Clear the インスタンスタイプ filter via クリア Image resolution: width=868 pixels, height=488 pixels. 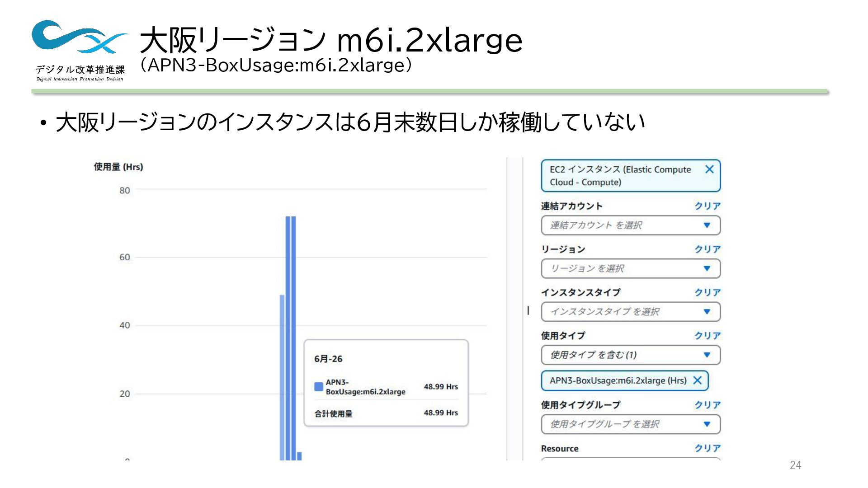click(708, 292)
